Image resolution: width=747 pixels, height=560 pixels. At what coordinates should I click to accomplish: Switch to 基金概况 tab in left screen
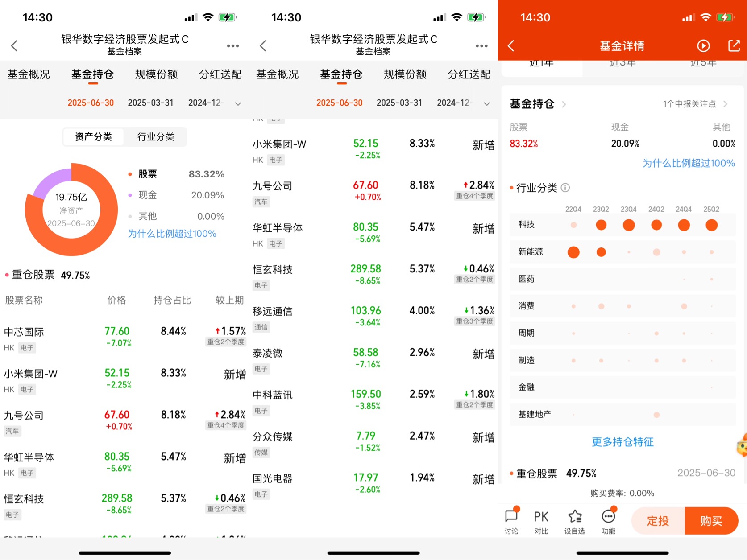(29, 74)
